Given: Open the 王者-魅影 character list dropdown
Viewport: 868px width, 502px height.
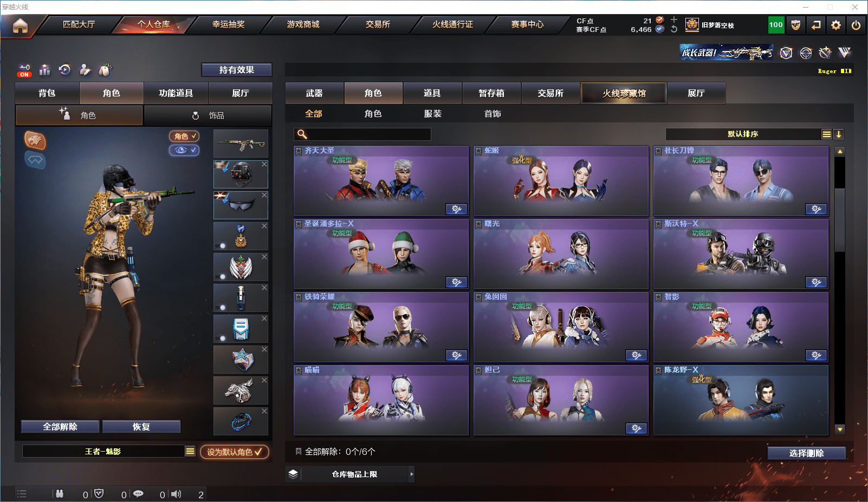Looking at the screenshot, I should coord(190,451).
